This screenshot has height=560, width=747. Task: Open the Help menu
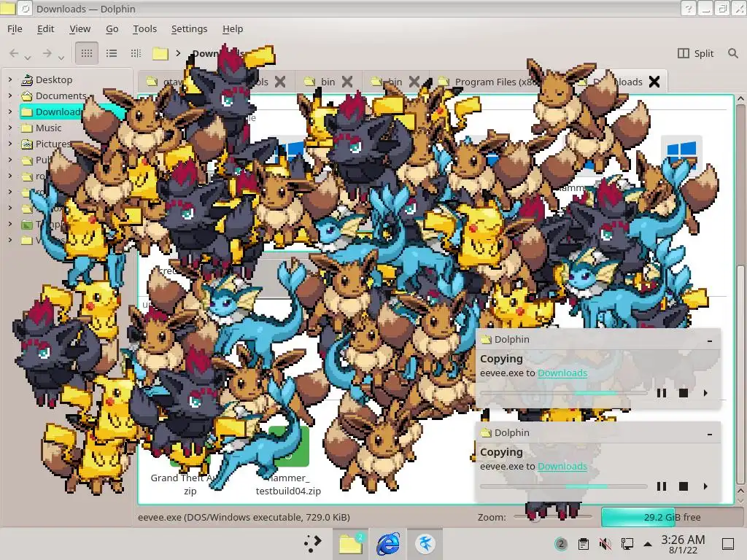click(x=233, y=28)
